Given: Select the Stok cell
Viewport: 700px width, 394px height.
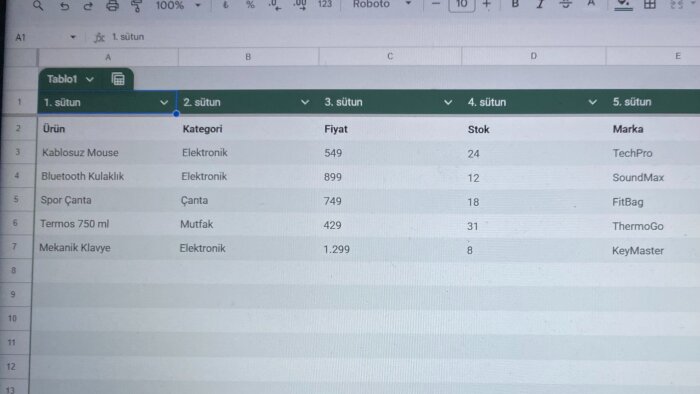Looking at the screenshot, I should tap(534, 129).
